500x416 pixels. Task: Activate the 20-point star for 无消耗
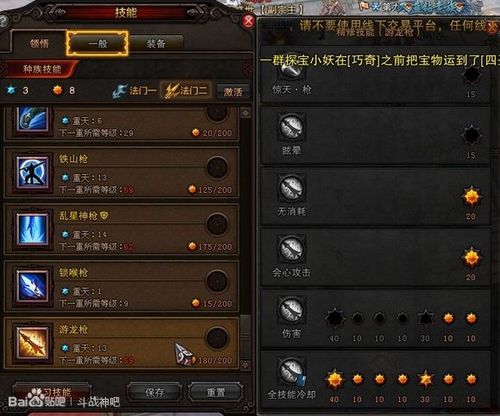471,197
